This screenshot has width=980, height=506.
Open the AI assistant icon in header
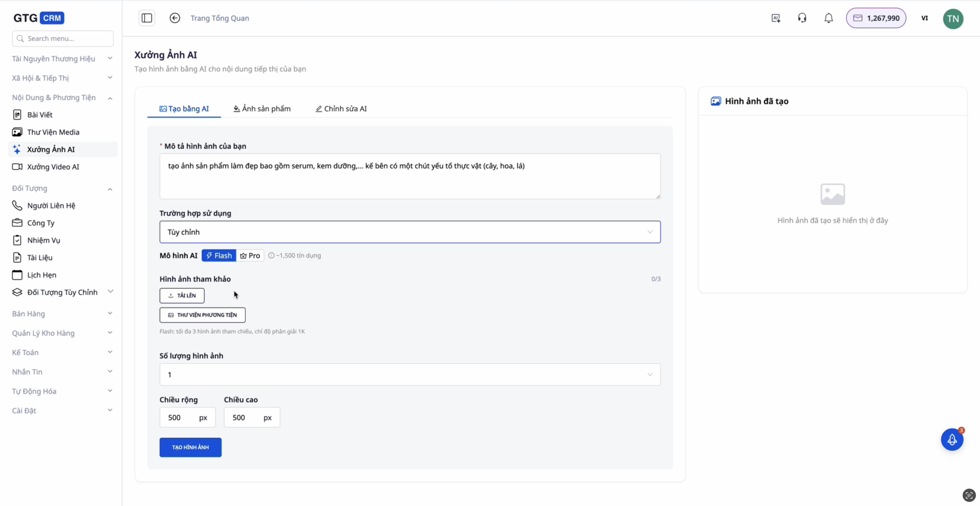click(776, 18)
